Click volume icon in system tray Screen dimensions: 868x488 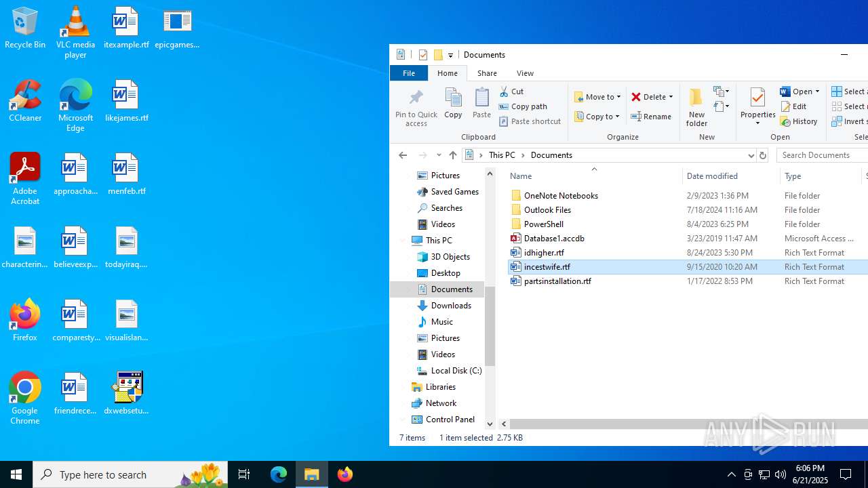[780, 474]
